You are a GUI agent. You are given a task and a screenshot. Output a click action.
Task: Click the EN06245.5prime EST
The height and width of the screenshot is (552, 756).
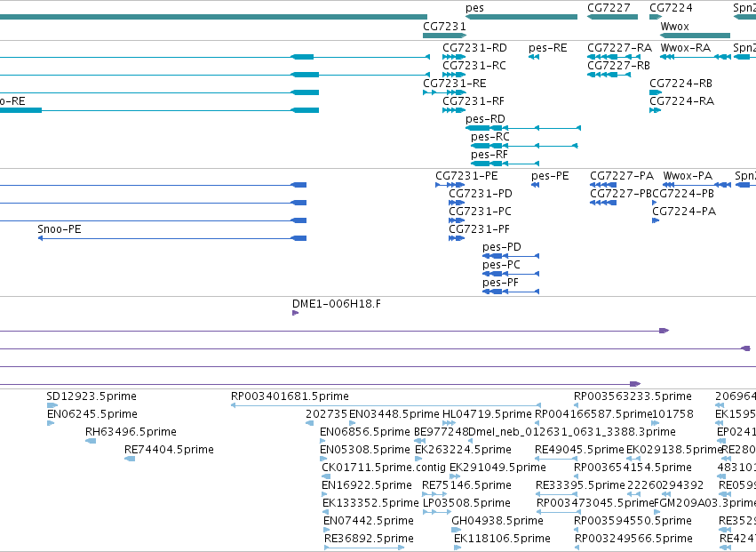[51, 423]
